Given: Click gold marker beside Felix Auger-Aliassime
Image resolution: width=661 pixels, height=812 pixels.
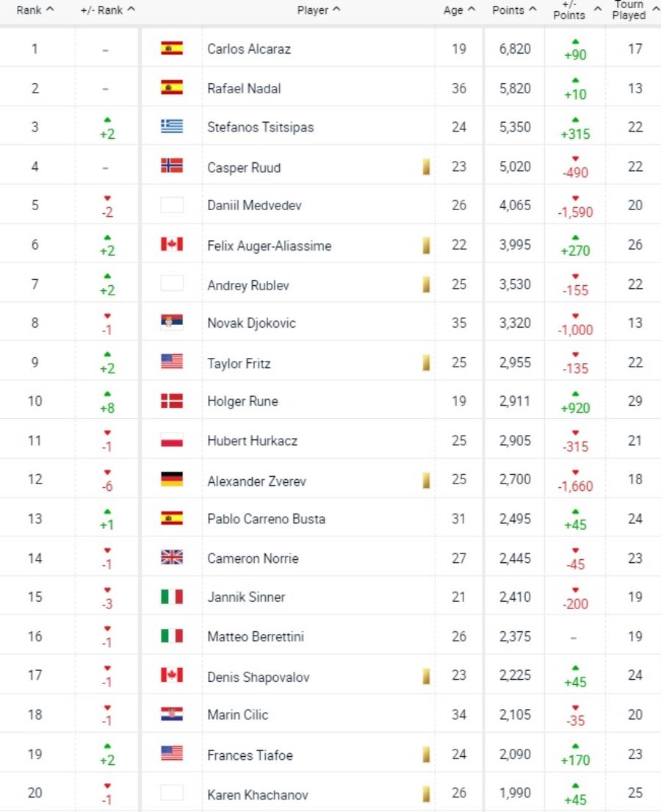Looking at the screenshot, I should pos(426,245).
